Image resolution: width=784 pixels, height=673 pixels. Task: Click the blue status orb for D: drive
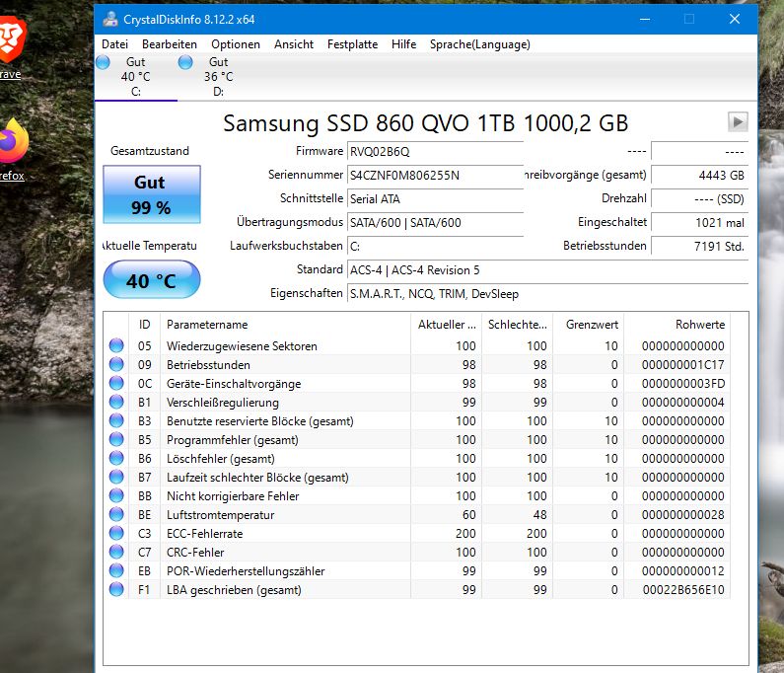click(x=185, y=62)
